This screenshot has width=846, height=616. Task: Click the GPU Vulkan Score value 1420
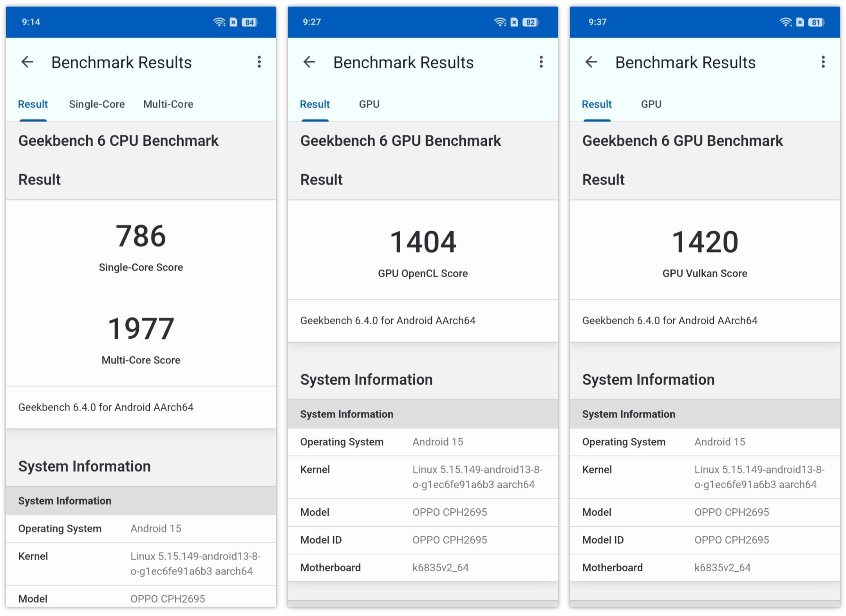[x=705, y=242]
